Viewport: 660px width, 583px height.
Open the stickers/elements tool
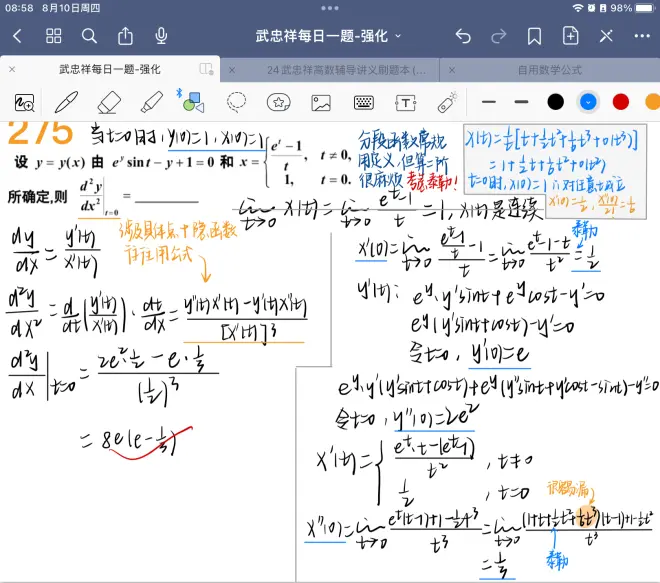click(279, 102)
